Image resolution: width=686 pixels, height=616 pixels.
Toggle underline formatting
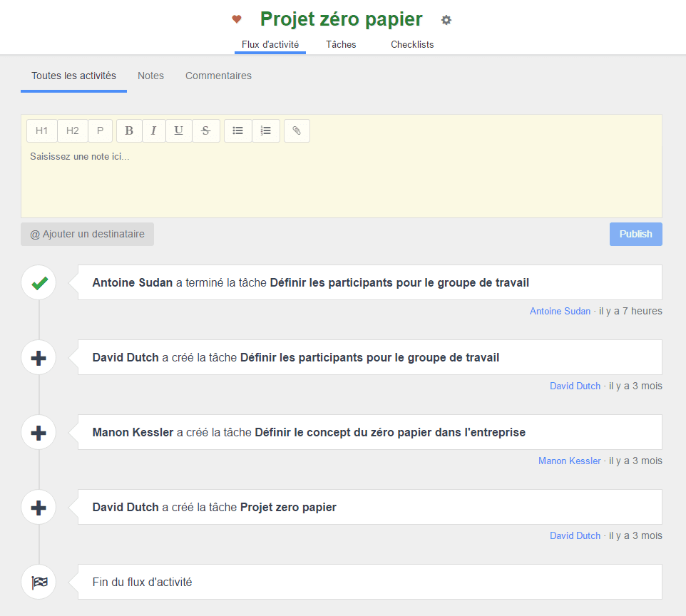(x=178, y=130)
